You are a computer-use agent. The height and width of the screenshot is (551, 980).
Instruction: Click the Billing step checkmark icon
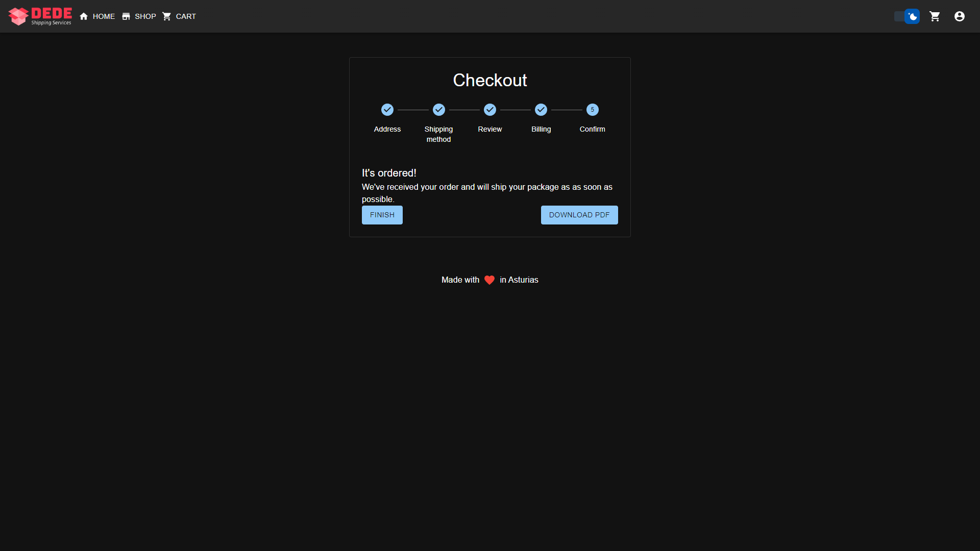pos(541,110)
